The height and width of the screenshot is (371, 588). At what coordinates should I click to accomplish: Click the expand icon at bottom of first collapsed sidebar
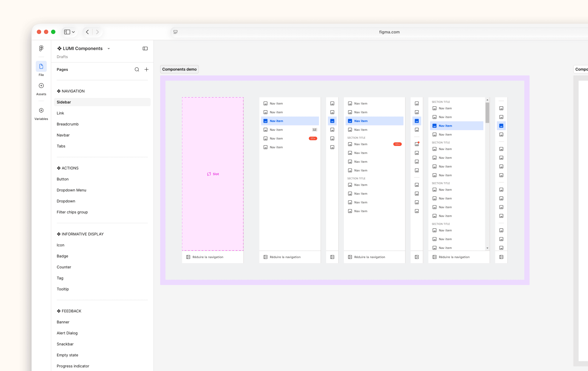point(332,257)
